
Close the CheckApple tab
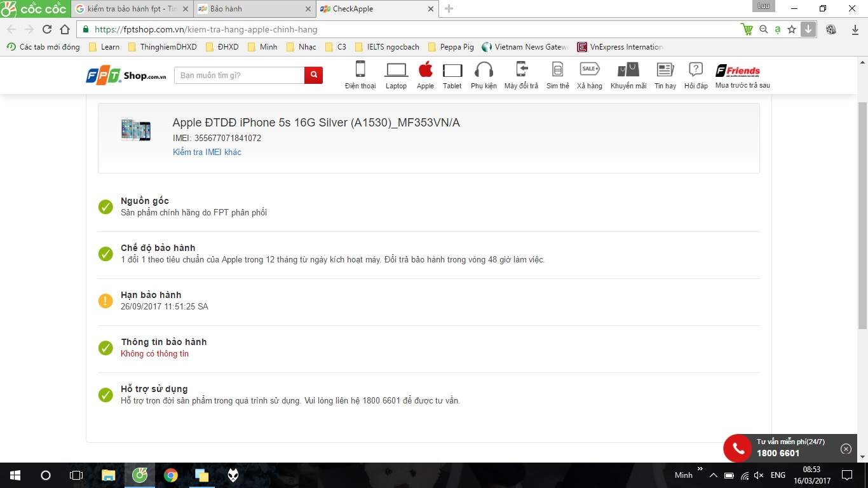[430, 9]
